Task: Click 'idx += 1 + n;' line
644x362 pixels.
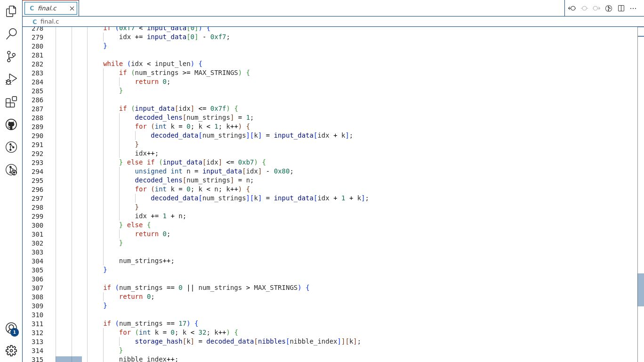Action: point(161,216)
